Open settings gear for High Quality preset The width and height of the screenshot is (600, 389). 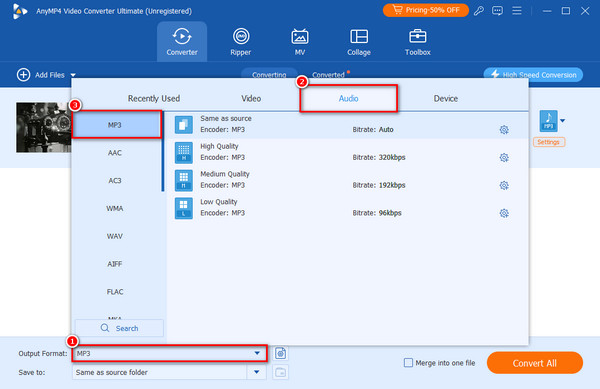point(504,158)
